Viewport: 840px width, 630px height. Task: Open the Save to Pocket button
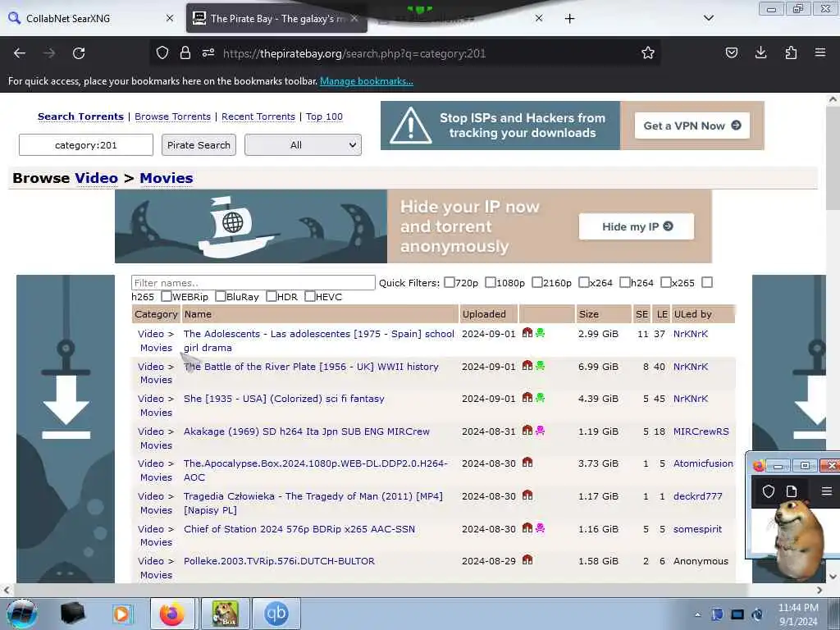tap(731, 53)
